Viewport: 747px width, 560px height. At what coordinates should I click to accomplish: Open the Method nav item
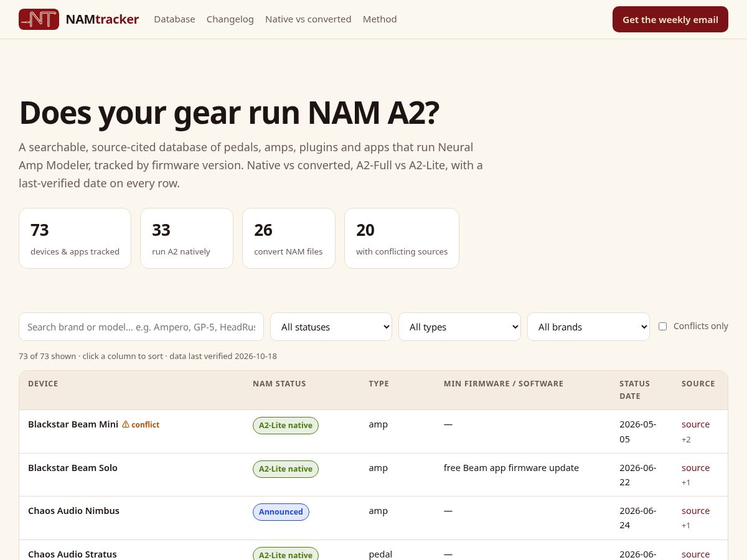click(x=380, y=19)
